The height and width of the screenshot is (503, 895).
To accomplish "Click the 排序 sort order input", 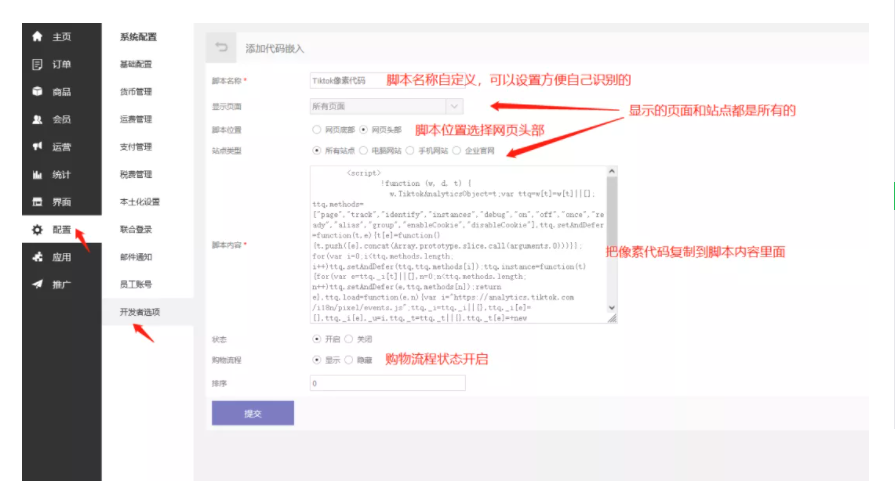I will [388, 383].
